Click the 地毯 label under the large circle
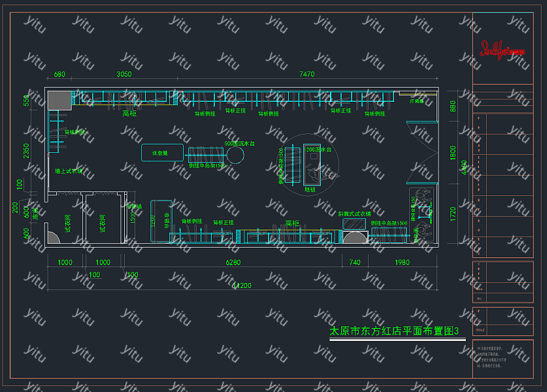547x392 pixels. tap(310, 189)
